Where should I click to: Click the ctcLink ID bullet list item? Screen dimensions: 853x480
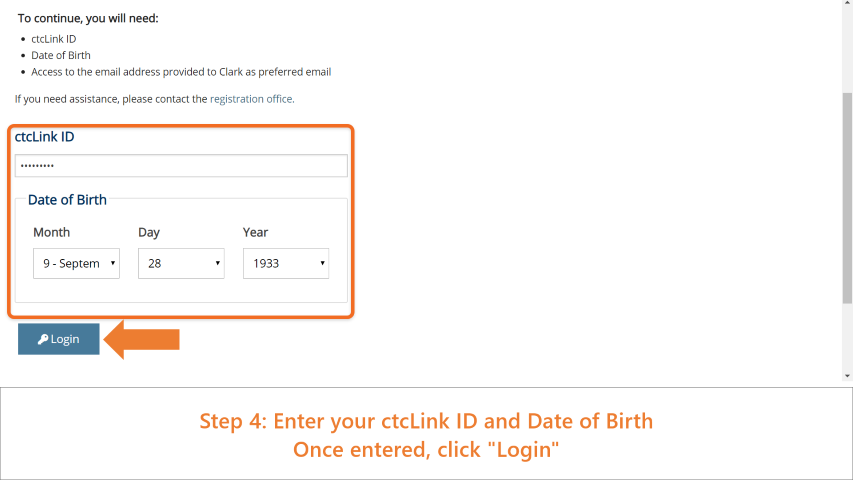pos(54,39)
